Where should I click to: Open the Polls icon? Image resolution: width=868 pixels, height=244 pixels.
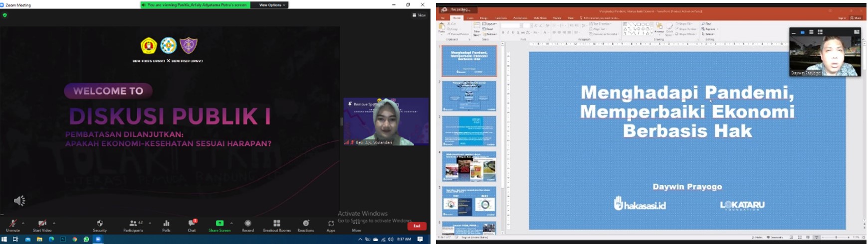[166, 224]
